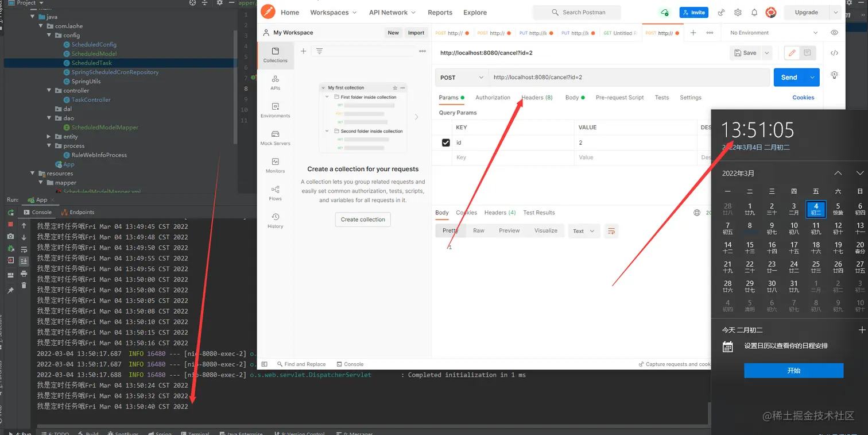This screenshot has height=435, width=868.
Task: Toggle soft-wrap in IDE console
Action: point(24,249)
